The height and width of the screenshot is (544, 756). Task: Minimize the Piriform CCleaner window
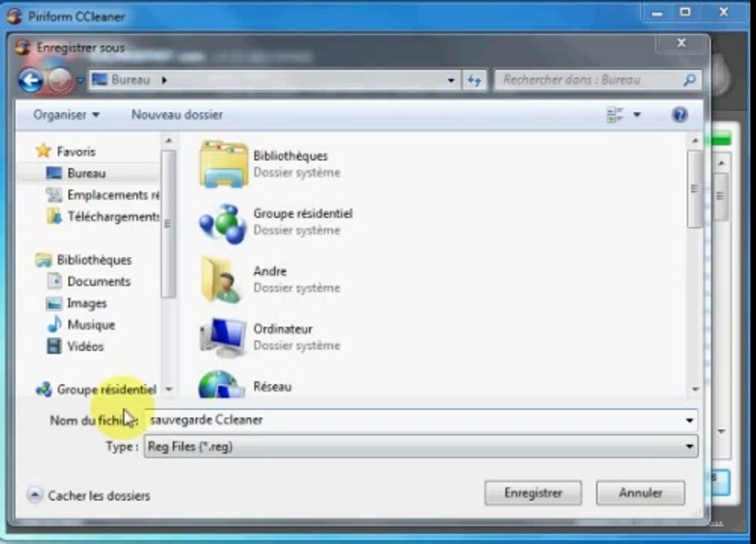point(657,13)
